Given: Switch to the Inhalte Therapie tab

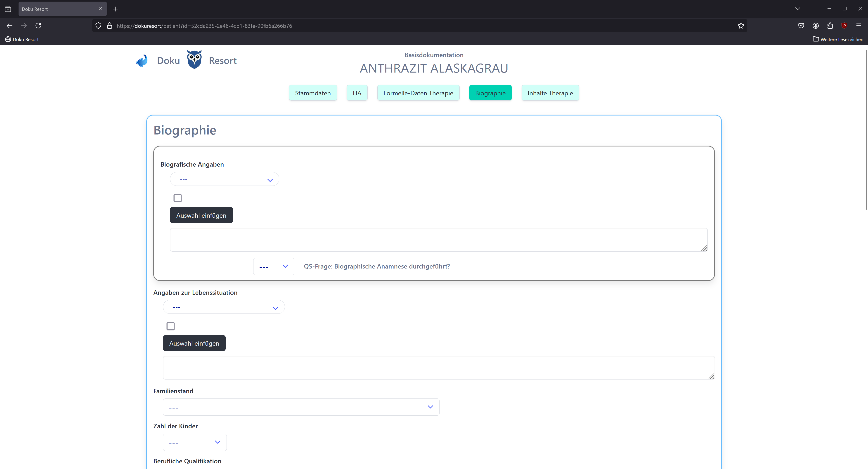Looking at the screenshot, I should coord(550,93).
